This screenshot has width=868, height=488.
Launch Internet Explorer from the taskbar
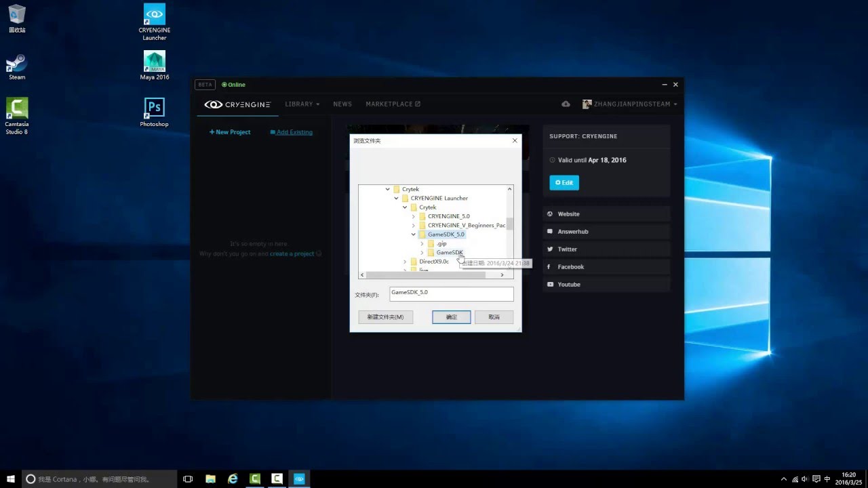[x=233, y=479]
